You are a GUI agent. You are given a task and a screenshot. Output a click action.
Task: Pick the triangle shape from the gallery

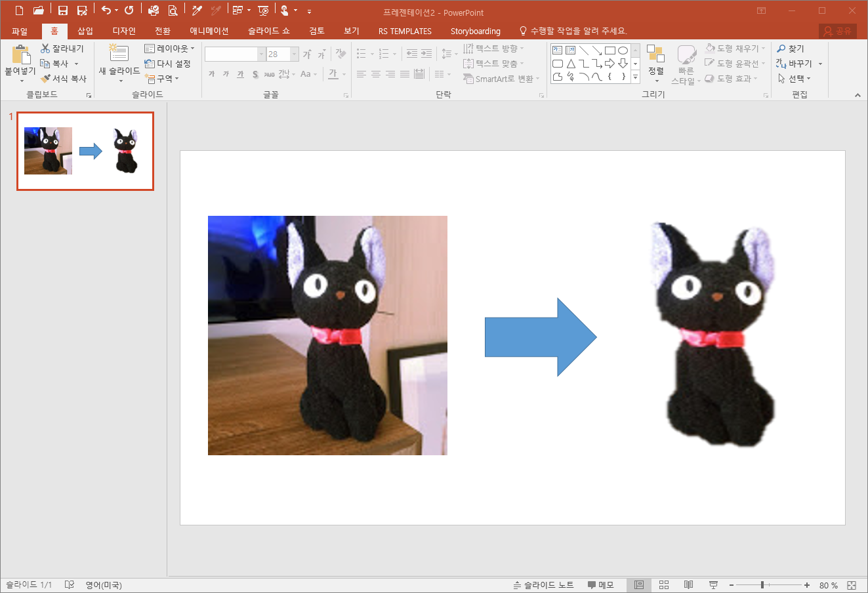coord(570,64)
